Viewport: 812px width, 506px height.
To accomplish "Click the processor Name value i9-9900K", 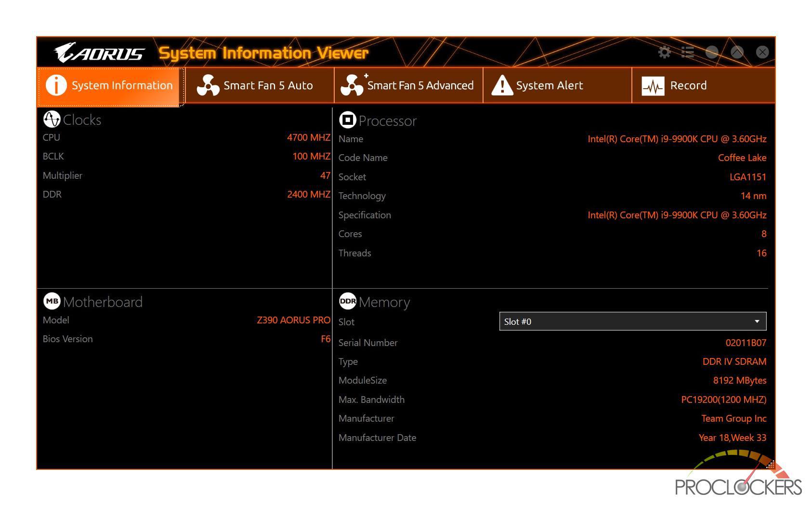I will click(x=677, y=139).
